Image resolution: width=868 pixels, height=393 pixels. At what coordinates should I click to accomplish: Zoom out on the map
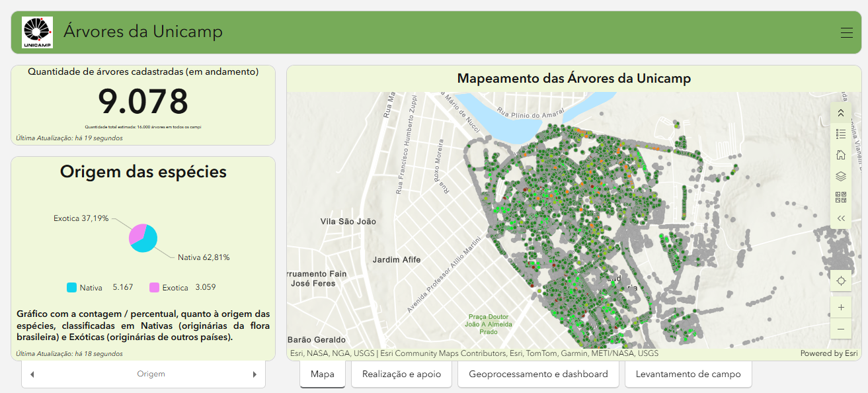coord(841,329)
